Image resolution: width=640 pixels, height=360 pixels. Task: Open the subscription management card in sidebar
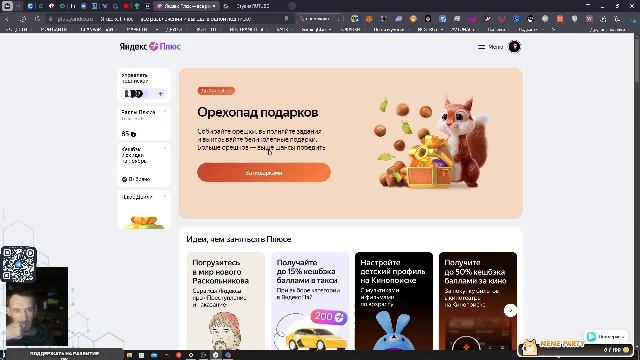tap(144, 85)
